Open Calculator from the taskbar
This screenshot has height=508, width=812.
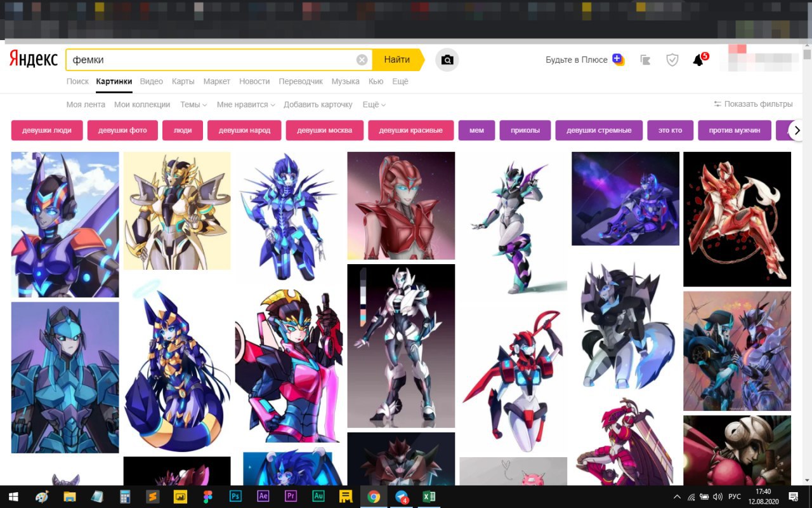125,497
